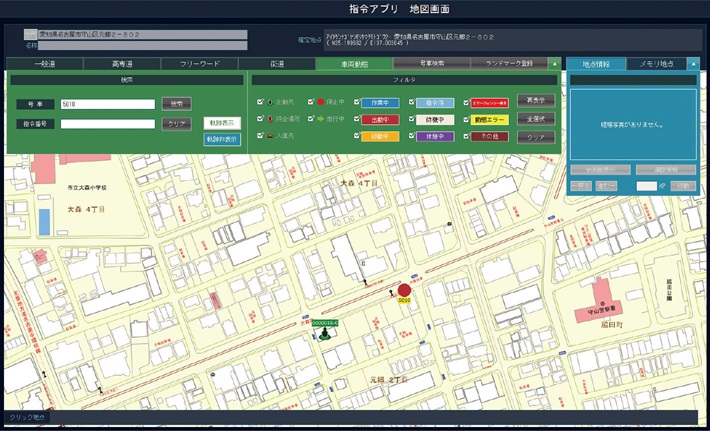The image size is (710, 431).
Task: Click the 待合場所 pin icon in the filter
Action: [x=270, y=119]
